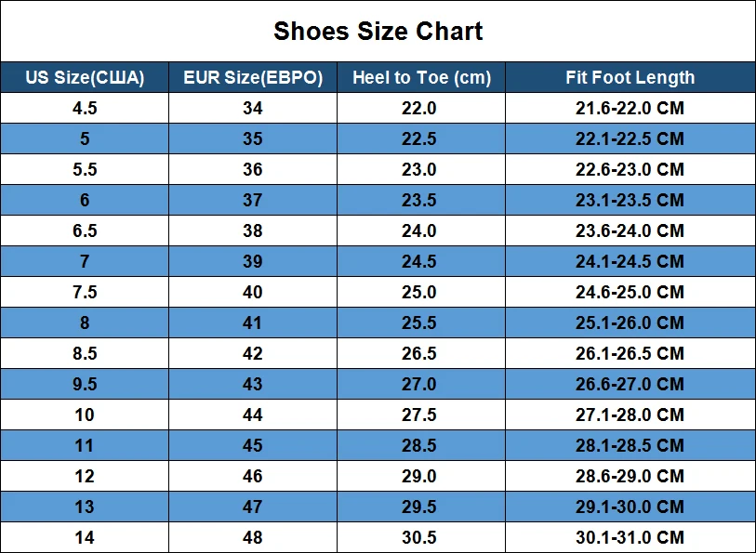This screenshot has width=756, height=553.
Task: Click heel to toe value 25.0
Action: click(421, 292)
